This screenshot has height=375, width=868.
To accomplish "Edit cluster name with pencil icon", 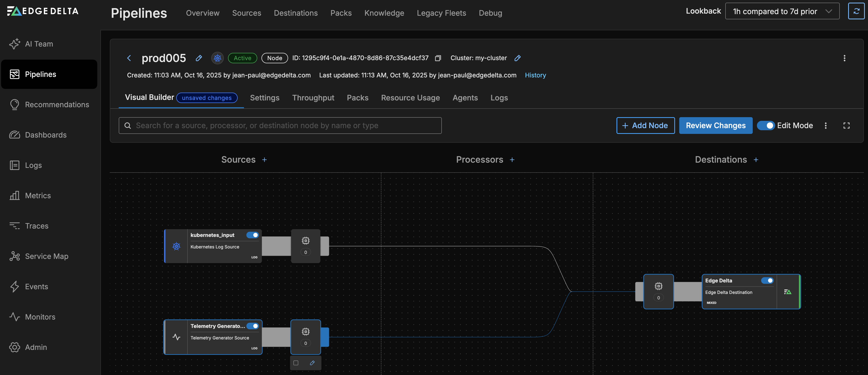I will 517,58.
